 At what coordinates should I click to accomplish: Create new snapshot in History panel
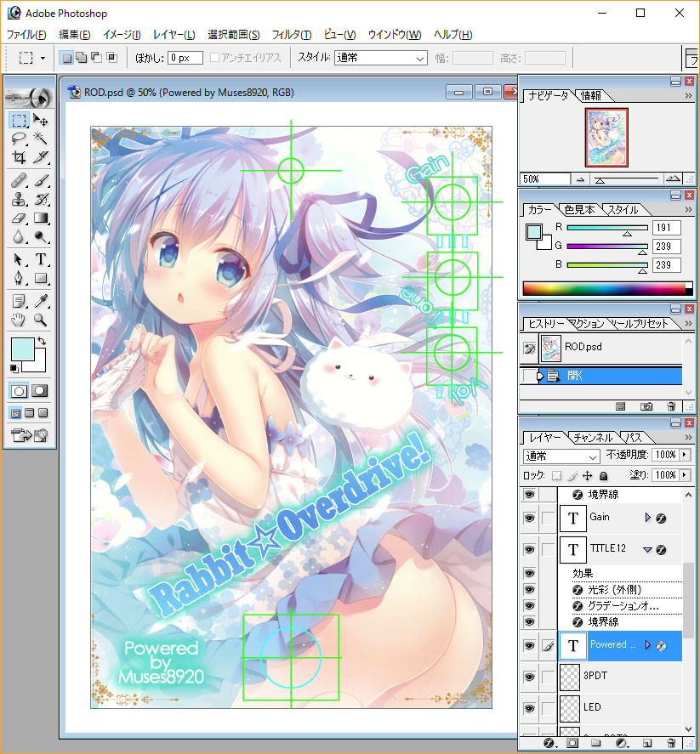646,407
